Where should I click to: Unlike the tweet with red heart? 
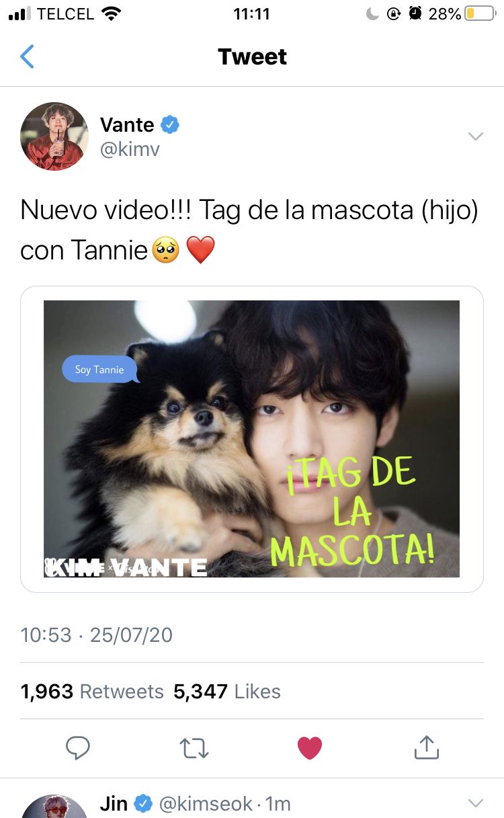click(x=310, y=747)
